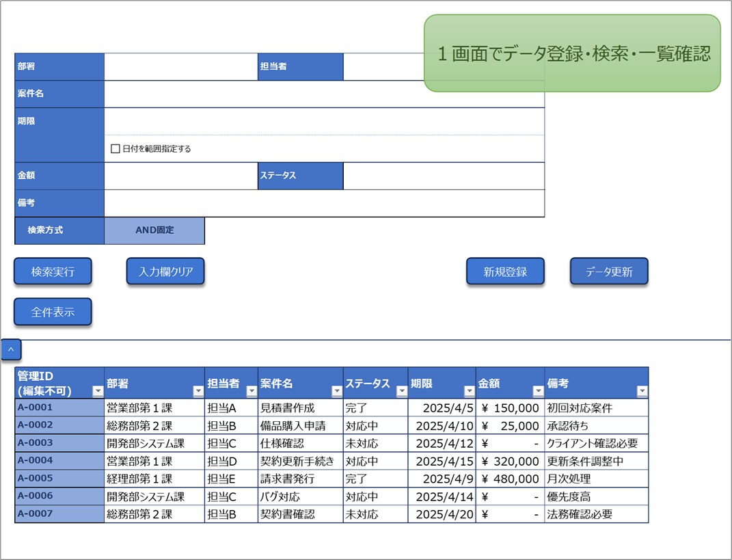Focus the 金額 input field
Viewport: 732px width, 560px height.
click(x=181, y=176)
